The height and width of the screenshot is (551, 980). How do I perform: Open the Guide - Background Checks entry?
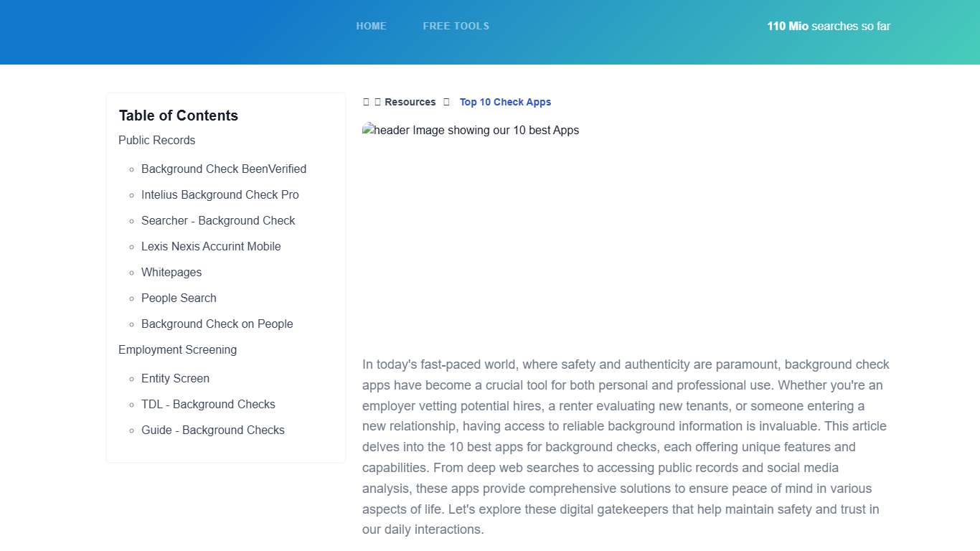click(213, 430)
